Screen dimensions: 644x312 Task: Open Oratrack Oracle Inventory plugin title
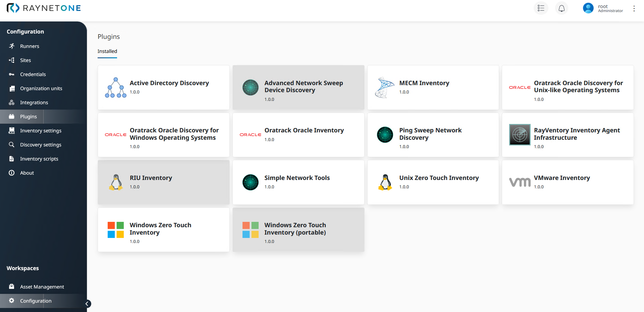coord(304,130)
